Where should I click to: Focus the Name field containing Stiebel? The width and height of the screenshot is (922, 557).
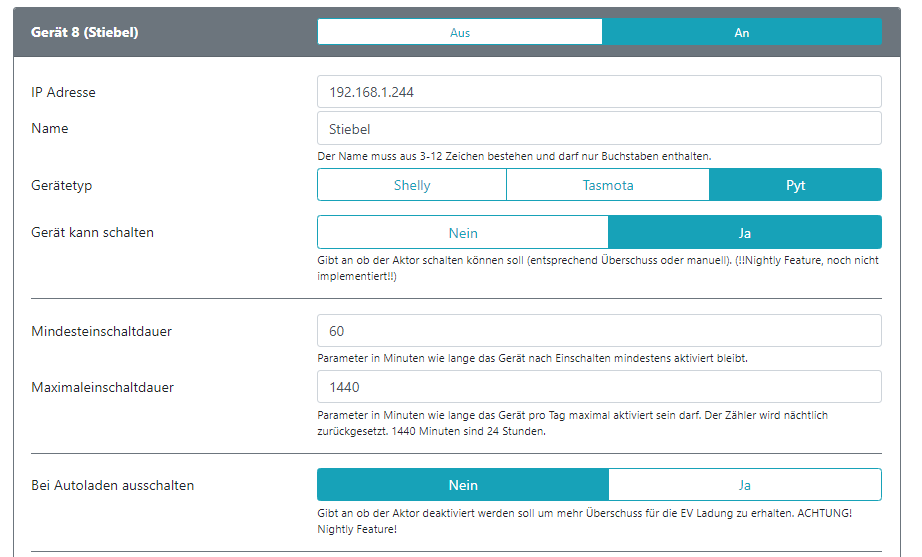[599, 128]
